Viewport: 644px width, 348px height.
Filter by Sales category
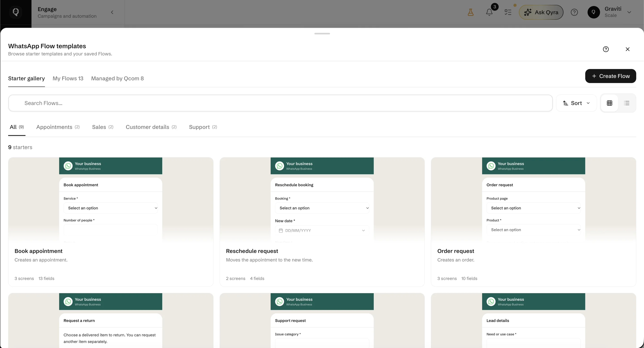pyautogui.click(x=103, y=127)
